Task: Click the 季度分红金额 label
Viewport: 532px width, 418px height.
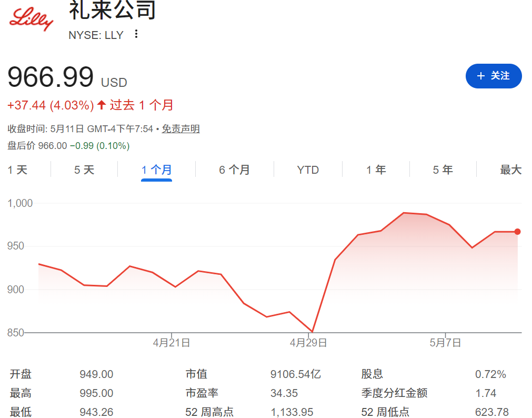Action: (394, 393)
